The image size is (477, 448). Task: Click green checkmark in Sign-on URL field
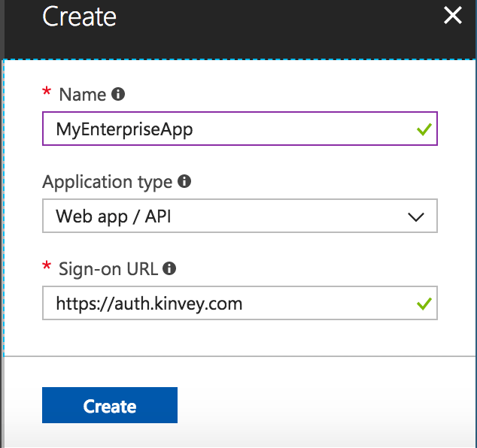(424, 304)
